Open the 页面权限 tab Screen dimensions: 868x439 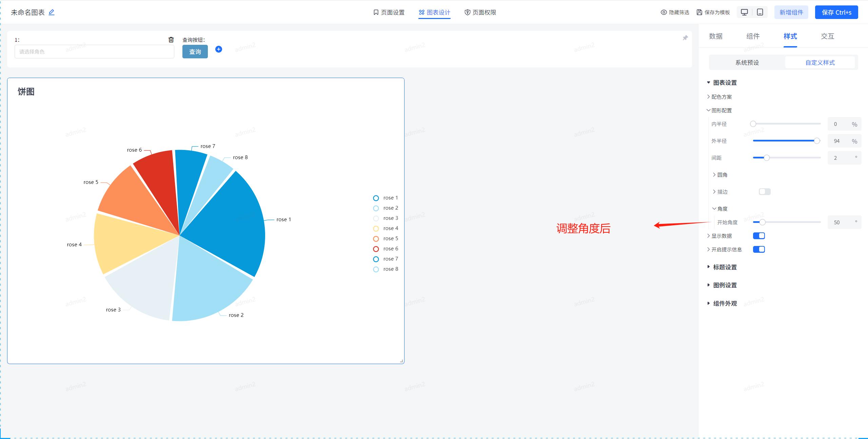pyautogui.click(x=480, y=12)
